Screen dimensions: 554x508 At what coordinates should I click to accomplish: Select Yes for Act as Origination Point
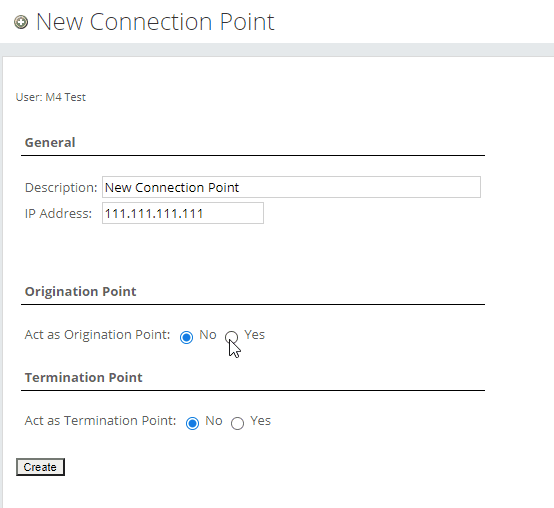[x=231, y=337]
